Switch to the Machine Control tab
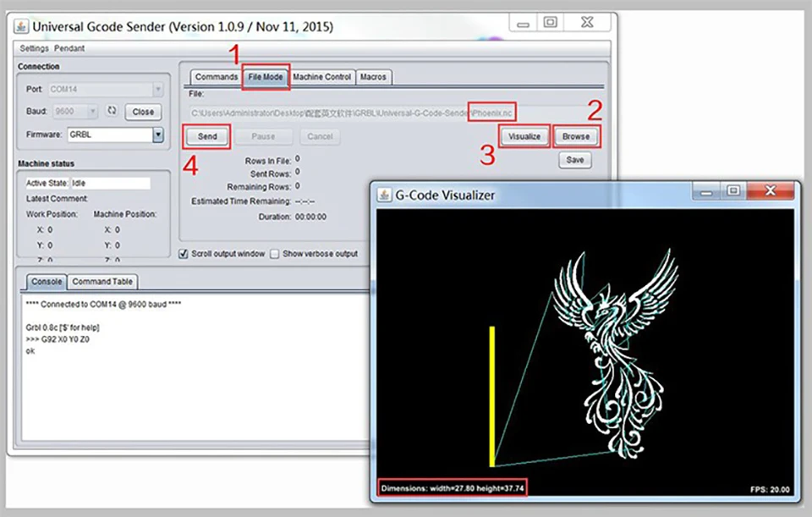This screenshot has height=517, width=812. pos(321,77)
